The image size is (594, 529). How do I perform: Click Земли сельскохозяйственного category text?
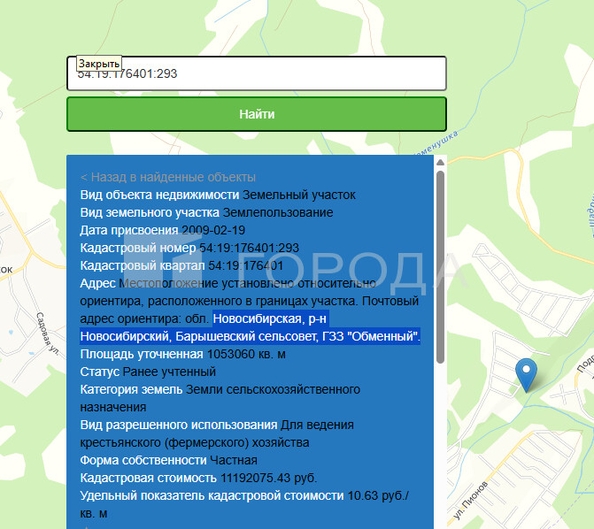tap(273, 390)
